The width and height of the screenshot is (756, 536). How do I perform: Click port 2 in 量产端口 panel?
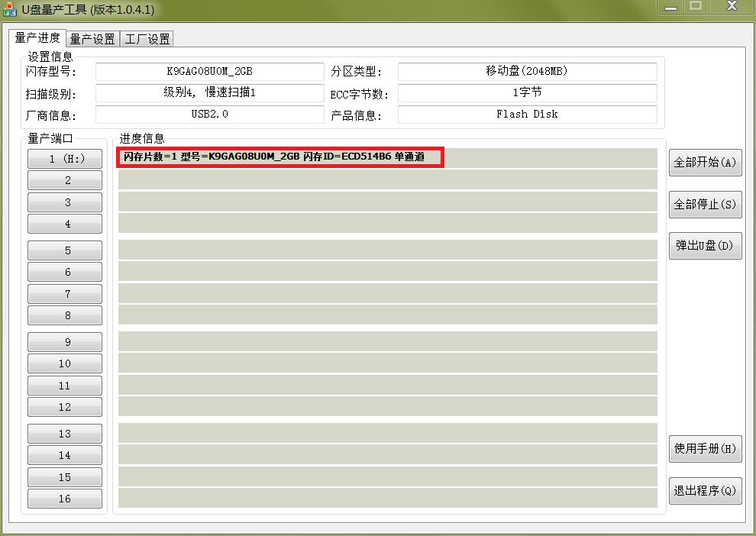pyautogui.click(x=64, y=180)
